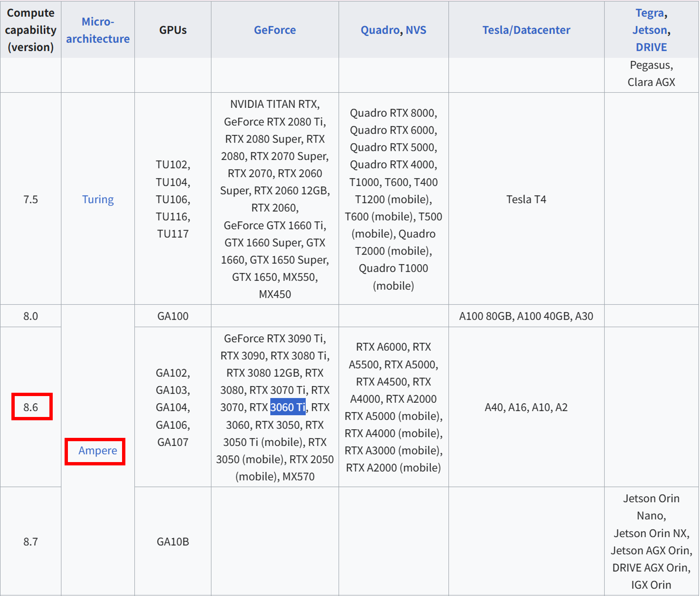
Task: Click the GPUs column header
Action: [x=173, y=30]
